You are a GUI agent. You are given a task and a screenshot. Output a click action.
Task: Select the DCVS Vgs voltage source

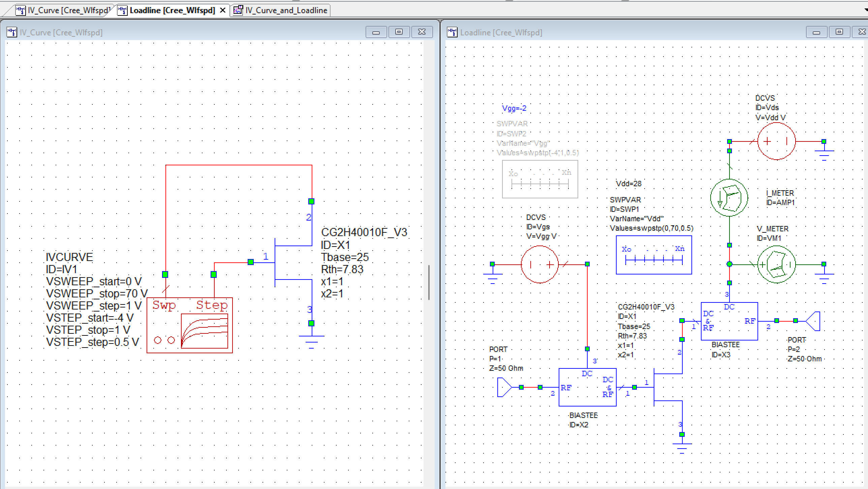click(x=540, y=264)
